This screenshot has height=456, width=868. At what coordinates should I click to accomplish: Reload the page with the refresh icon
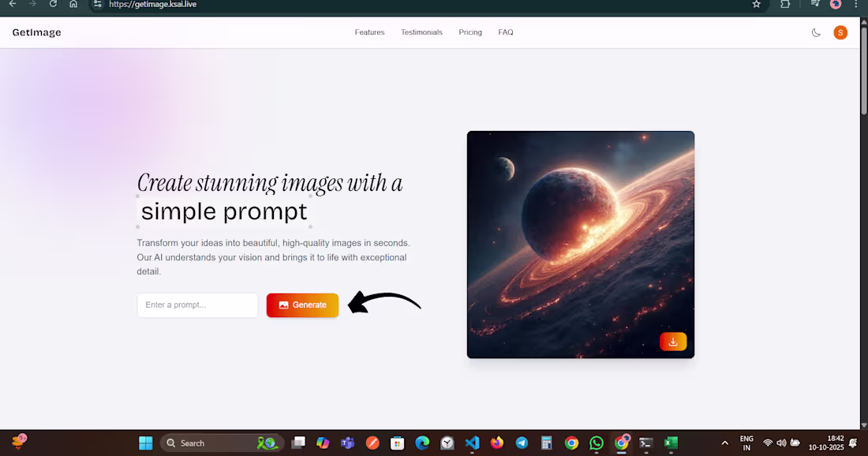click(x=52, y=6)
